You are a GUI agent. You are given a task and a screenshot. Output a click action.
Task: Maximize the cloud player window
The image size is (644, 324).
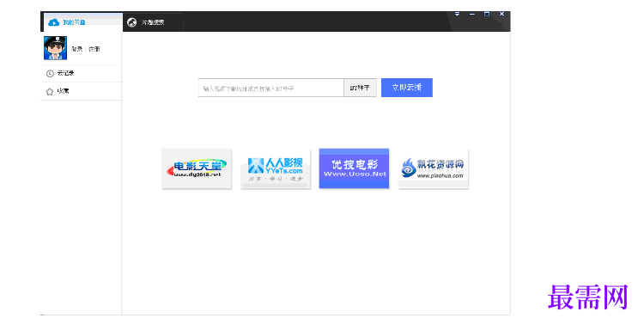[x=487, y=14]
